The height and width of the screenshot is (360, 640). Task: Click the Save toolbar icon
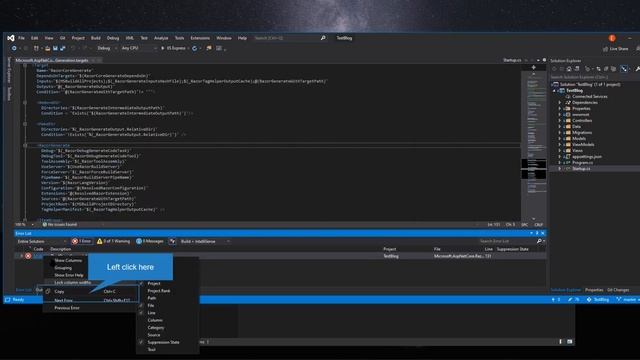tap(55, 48)
